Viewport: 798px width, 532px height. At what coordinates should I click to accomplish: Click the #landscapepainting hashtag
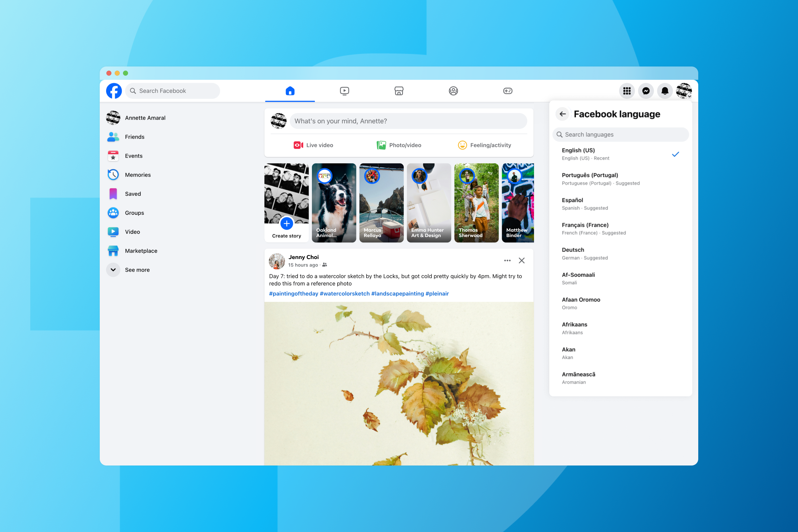pos(398,294)
